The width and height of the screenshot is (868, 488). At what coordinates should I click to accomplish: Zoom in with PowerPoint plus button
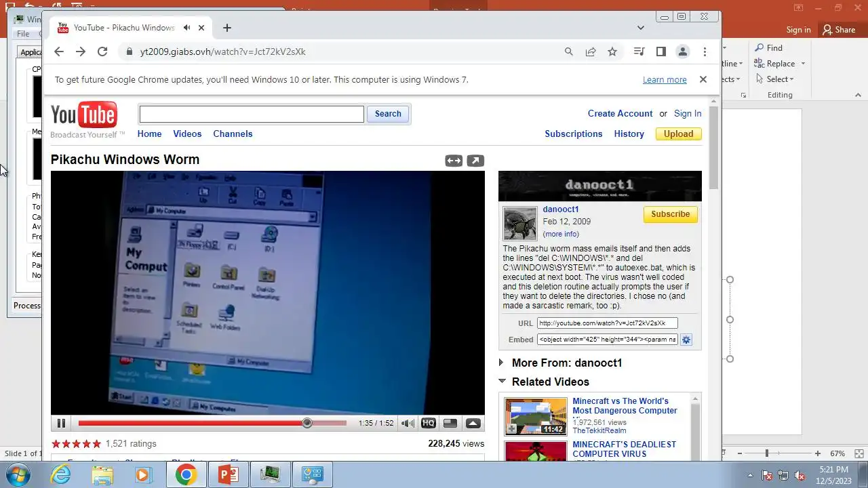tap(818, 453)
